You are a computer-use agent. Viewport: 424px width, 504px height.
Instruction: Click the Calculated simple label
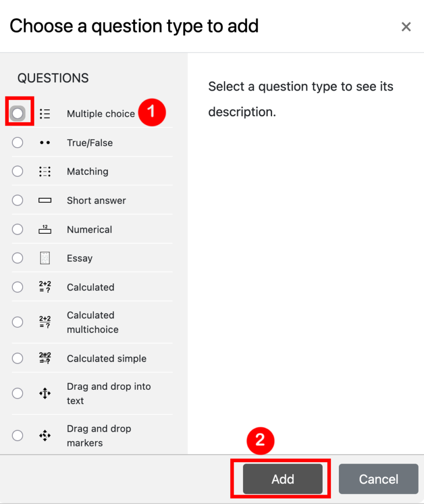[107, 358]
